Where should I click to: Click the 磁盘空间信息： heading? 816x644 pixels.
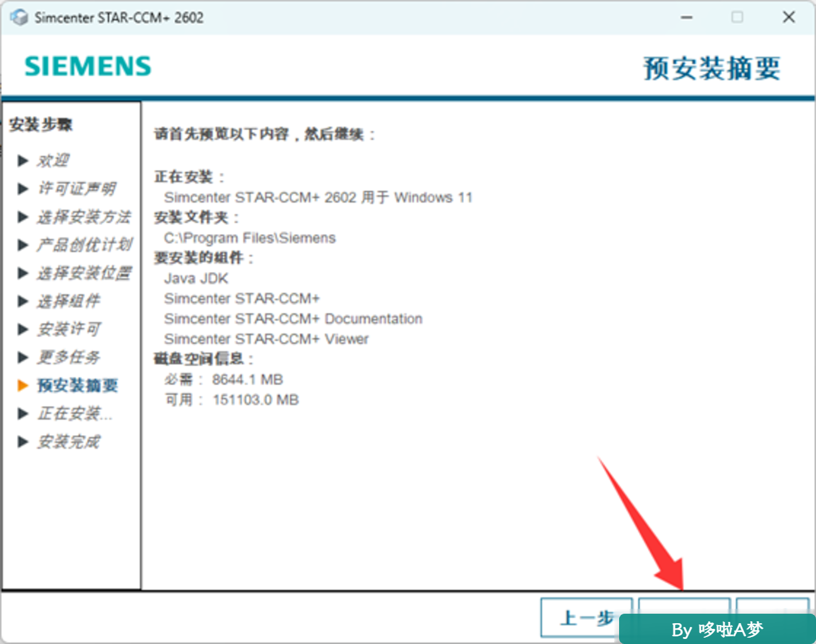204,359
